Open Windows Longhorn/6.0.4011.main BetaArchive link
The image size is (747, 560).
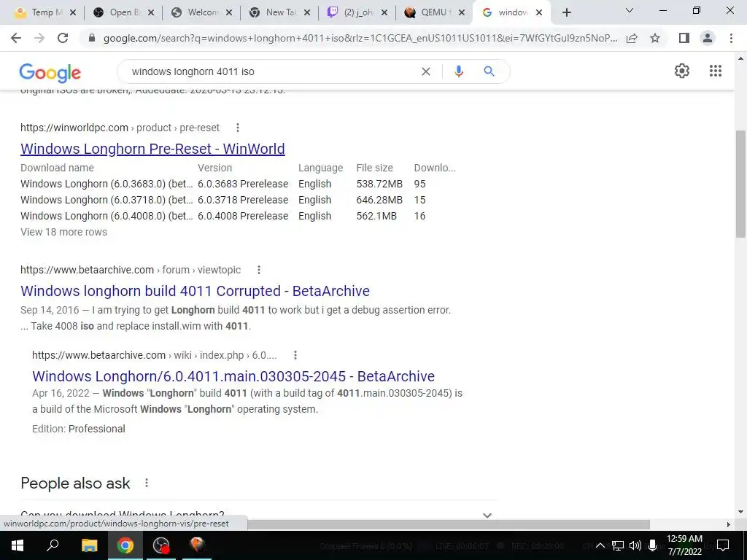pyautogui.click(x=233, y=376)
